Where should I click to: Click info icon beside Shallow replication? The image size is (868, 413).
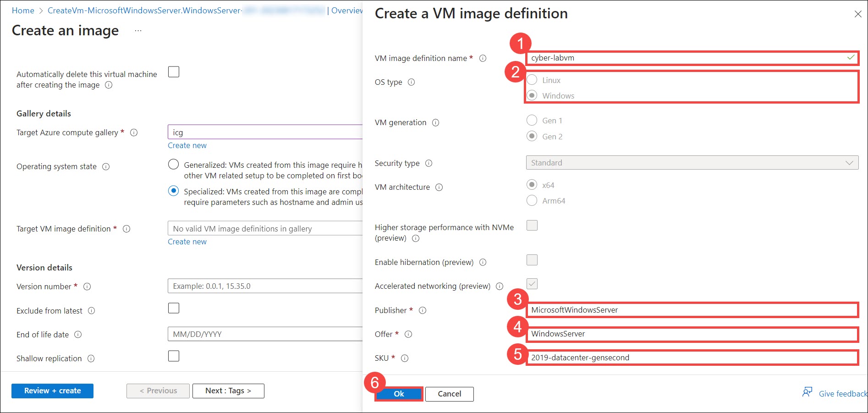point(91,358)
